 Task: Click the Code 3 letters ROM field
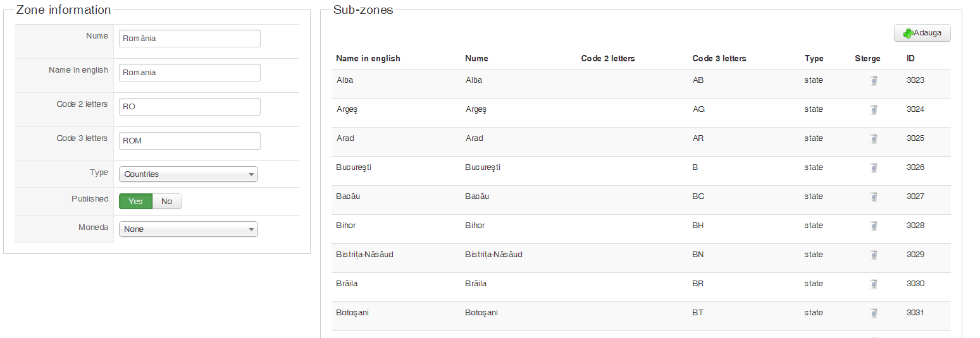tap(189, 141)
